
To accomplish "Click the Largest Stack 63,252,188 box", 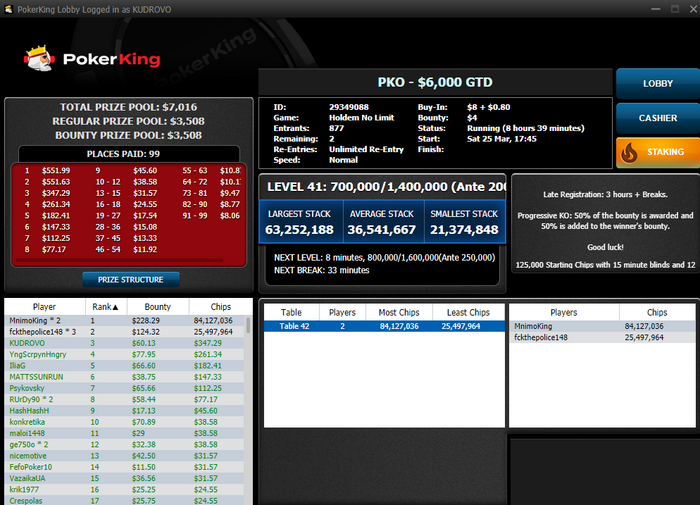I will click(301, 222).
